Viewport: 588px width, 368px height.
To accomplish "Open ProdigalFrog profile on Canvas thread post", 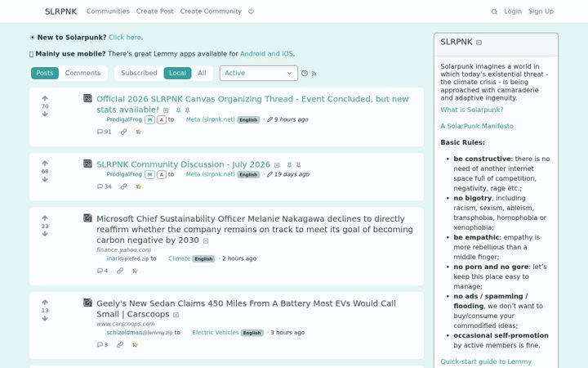I will 124,119.
